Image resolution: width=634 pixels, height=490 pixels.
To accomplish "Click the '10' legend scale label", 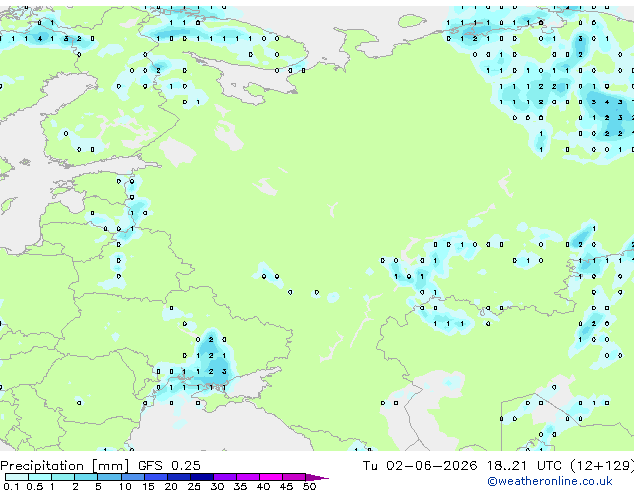I will pyautogui.click(x=125, y=486).
